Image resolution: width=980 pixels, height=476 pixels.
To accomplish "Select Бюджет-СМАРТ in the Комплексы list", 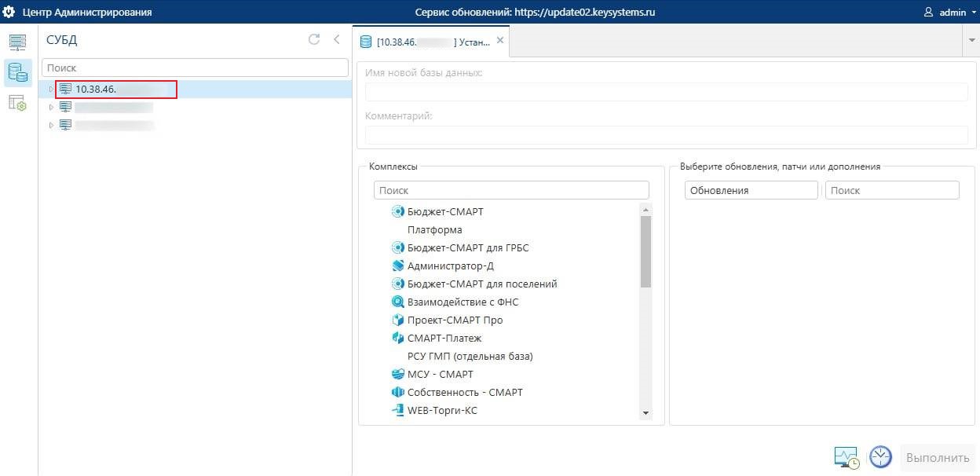I will tap(445, 211).
